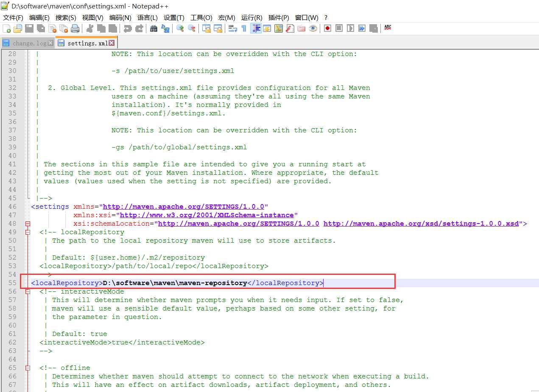Open the 宏(M) menu

[227, 17]
